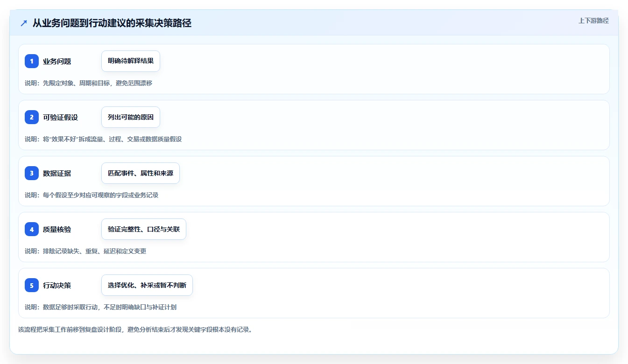The width and height of the screenshot is (628, 364).
Task: Click the step 3 number badge
Action: (32, 173)
